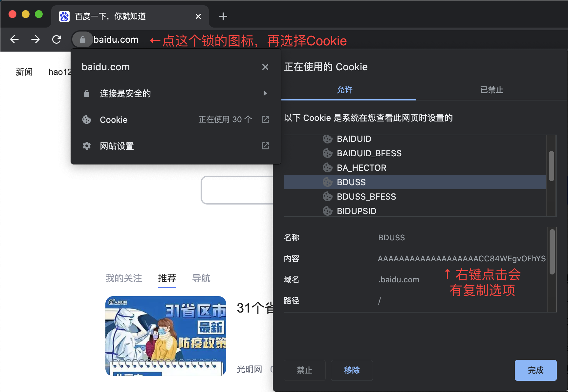The image size is (568, 392).
Task: Click the Baidu search input box
Action: point(237,190)
